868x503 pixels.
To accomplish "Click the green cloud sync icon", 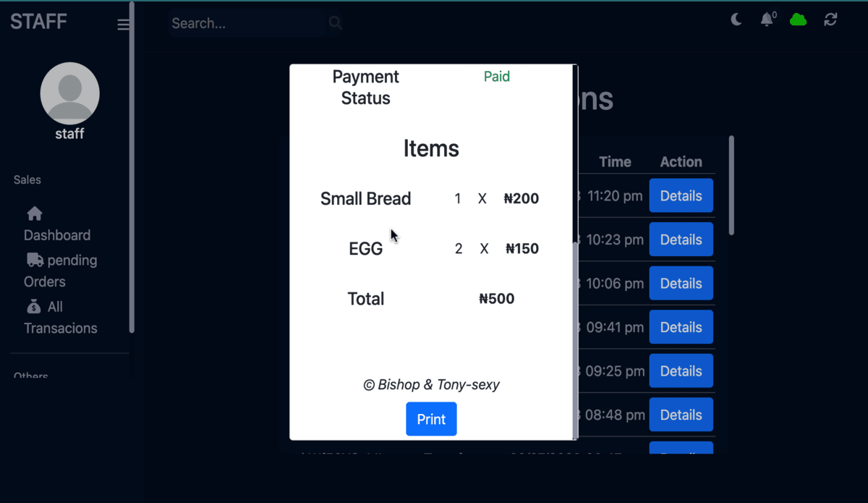I will [x=798, y=20].
